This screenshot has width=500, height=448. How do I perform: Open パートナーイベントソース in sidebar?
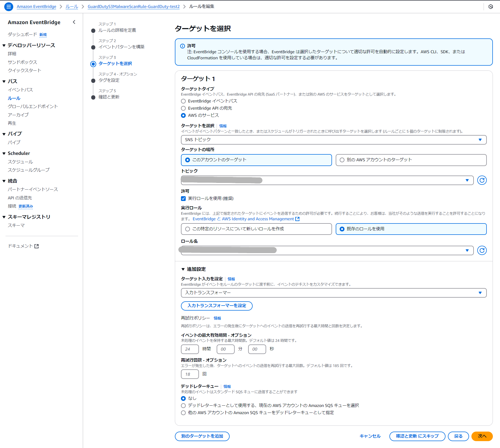[x=33, y=190]
